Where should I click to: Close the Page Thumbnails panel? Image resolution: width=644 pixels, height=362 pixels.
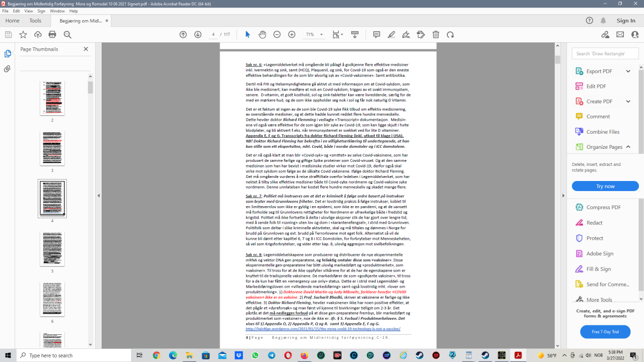click(86, 49)
